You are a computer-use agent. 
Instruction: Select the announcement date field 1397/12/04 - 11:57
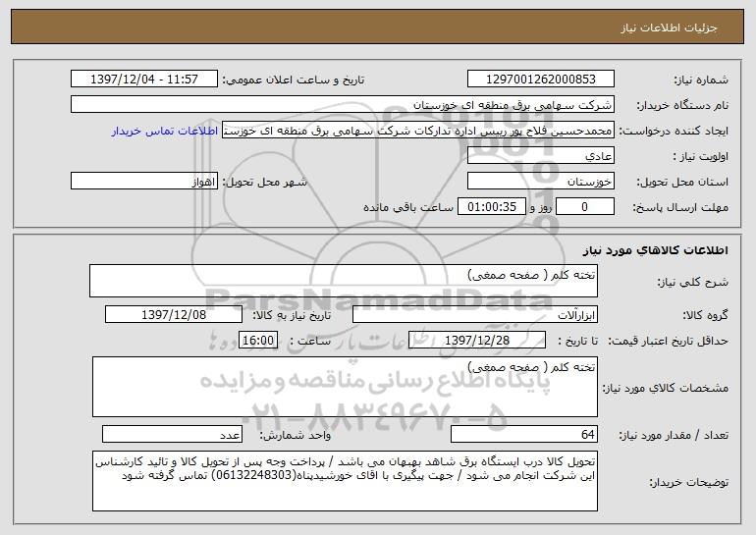tap(144, 80)
